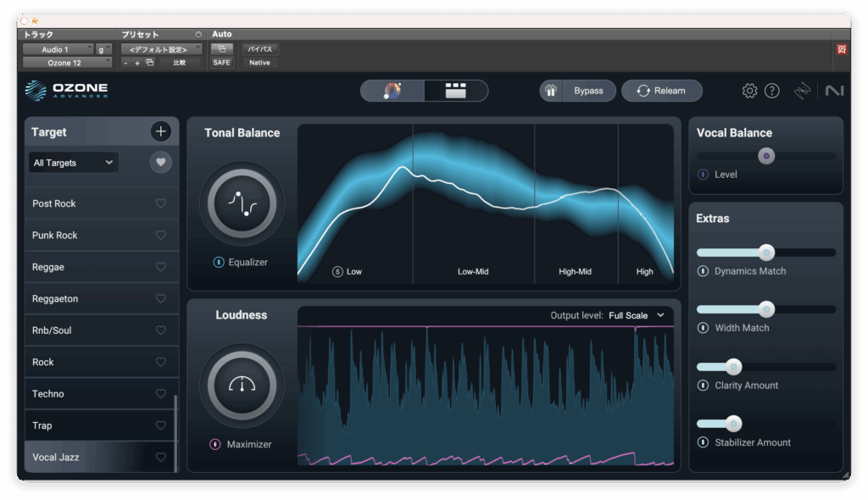Click the Tonal Balance equalizer curve dial
Screen dimensions: 868x500
coord(242,203)
